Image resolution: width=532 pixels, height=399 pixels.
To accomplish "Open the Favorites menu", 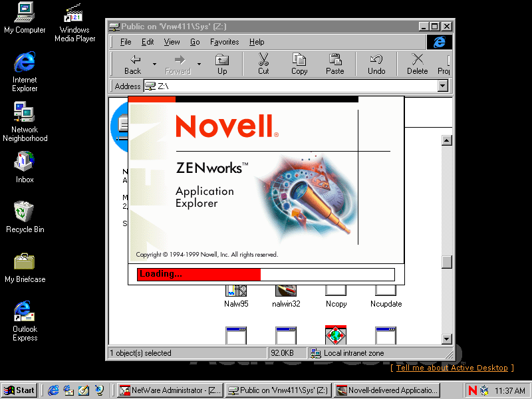I will pyautogui.click(x=224, y=42).
